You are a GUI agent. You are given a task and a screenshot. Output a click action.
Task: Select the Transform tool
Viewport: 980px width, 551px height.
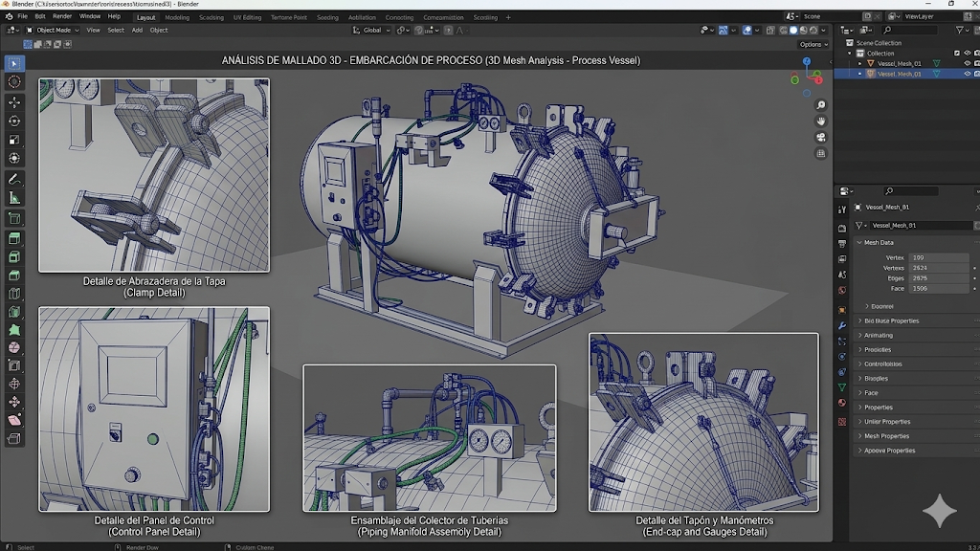(14, 159)
